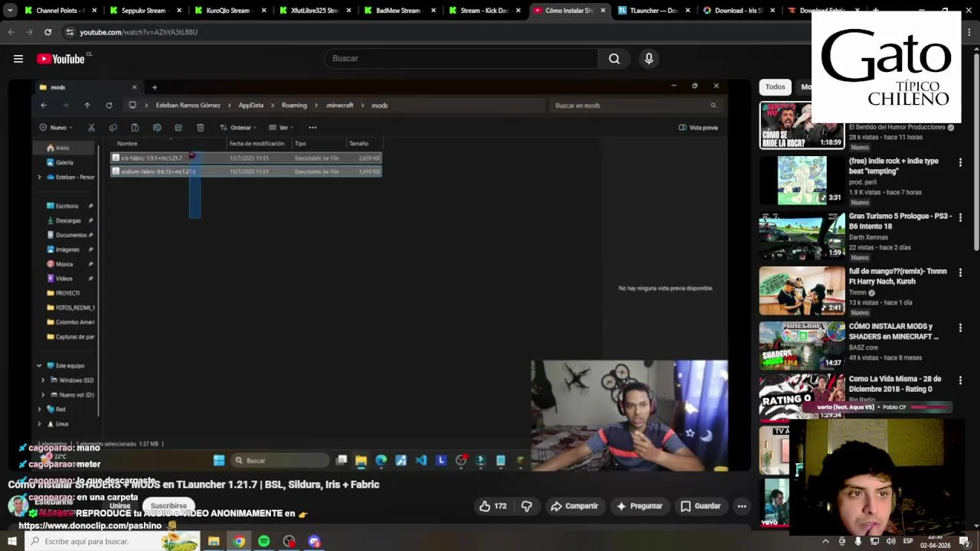The image size is (980, 551).
Task: Switch the ESP input language indicator
Action: click(x=908, y=541)
